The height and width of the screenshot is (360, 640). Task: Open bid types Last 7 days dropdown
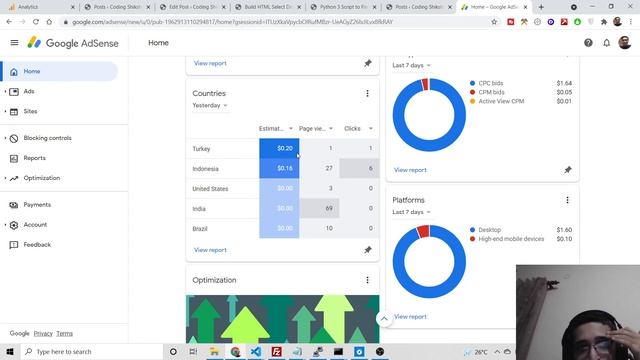[x=411, y=65]
